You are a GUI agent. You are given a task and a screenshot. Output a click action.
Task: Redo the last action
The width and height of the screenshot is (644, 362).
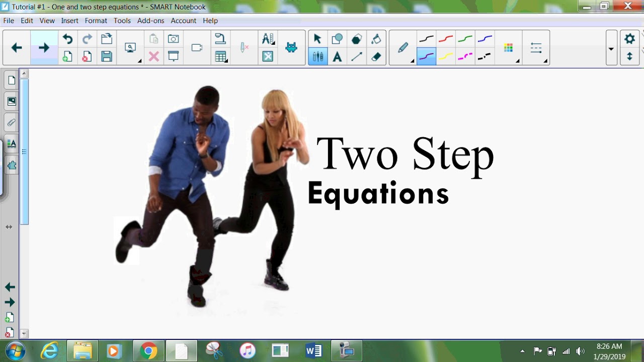coord(87,39)
